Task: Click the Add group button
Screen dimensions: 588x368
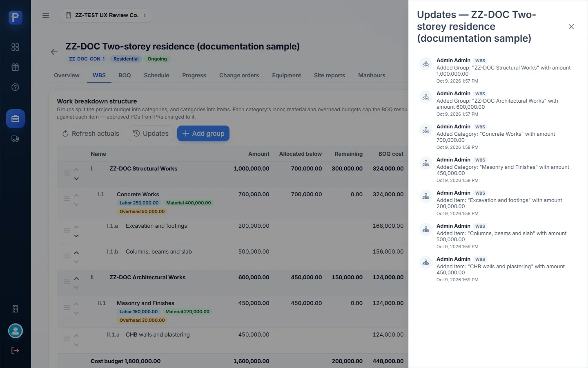Action: tap(203, 133)
